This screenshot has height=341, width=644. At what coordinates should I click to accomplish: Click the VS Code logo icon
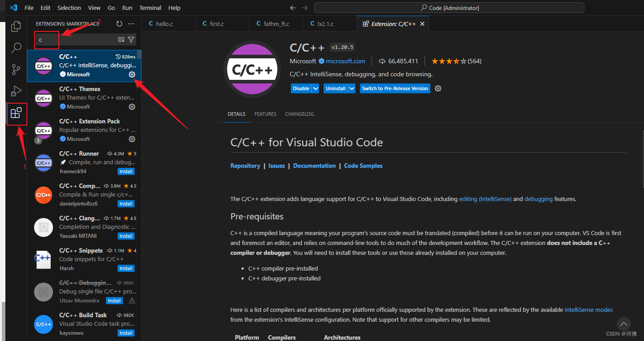[x=13, y=8]
